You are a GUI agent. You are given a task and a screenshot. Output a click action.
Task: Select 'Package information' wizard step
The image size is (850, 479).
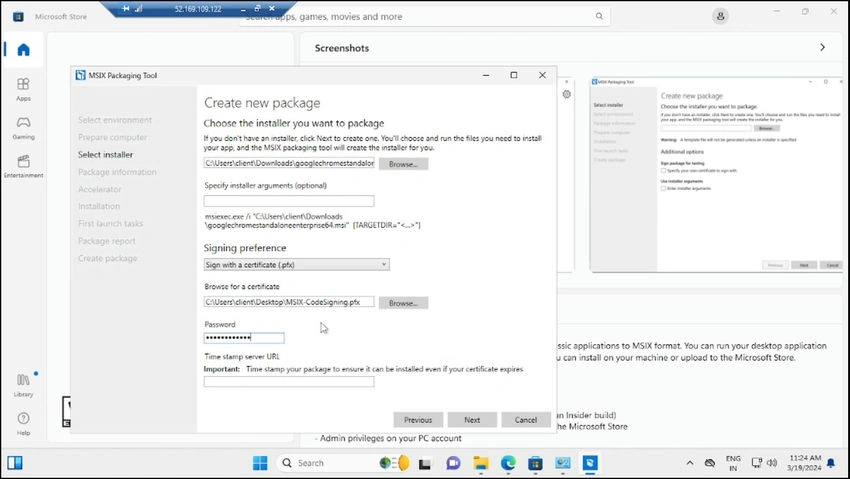[117, 172]
